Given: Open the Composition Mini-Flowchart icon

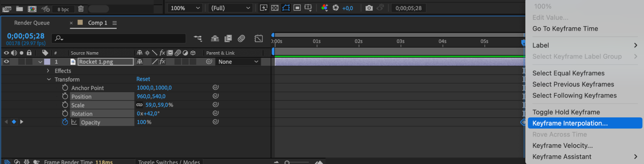Looking at the screenshot, I should click(x=198, y=39).
